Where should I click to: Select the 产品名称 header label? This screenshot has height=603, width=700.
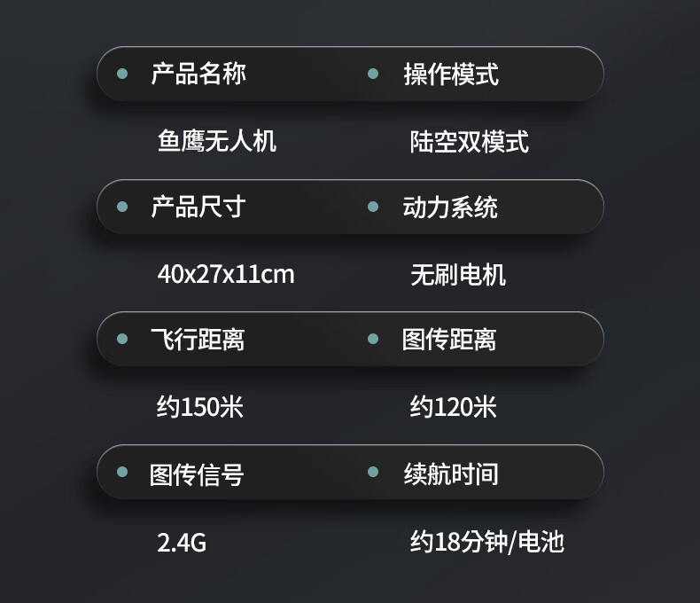pyautogui.click(x=198, y=74)
